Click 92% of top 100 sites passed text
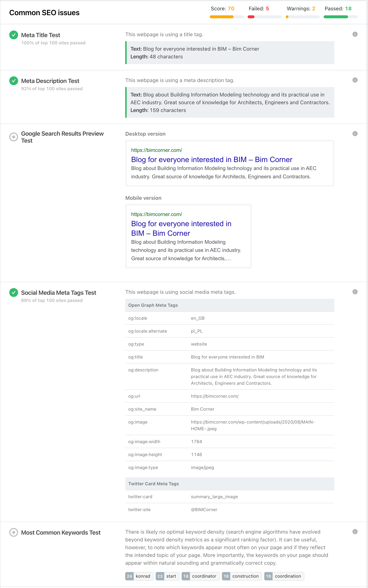The width and height of the screenshot is (368, 588). coord(52,89)
